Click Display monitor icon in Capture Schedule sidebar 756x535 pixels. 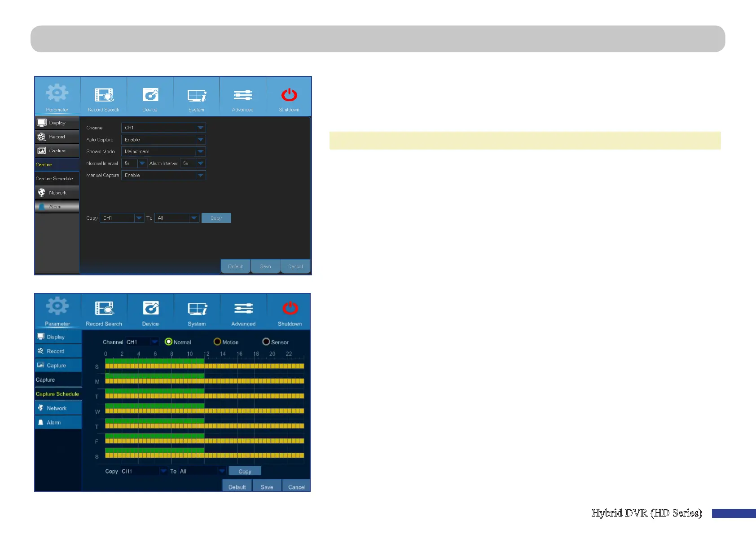40,336
